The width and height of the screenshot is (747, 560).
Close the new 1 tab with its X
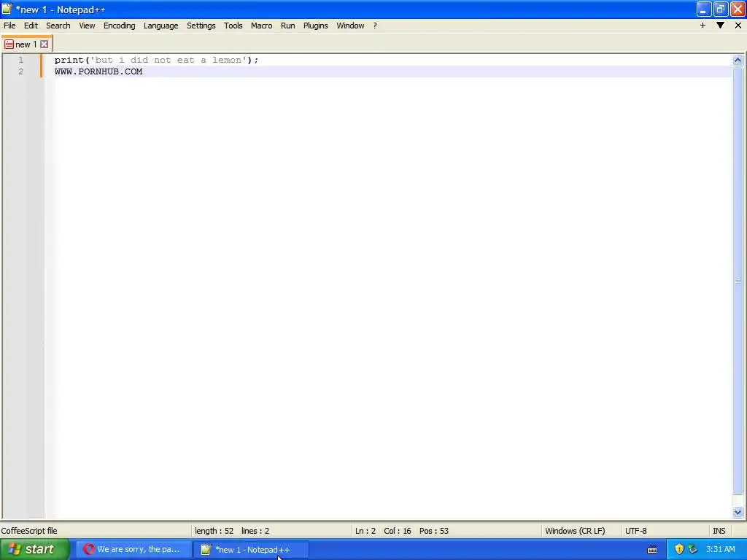tap(44, 44)
